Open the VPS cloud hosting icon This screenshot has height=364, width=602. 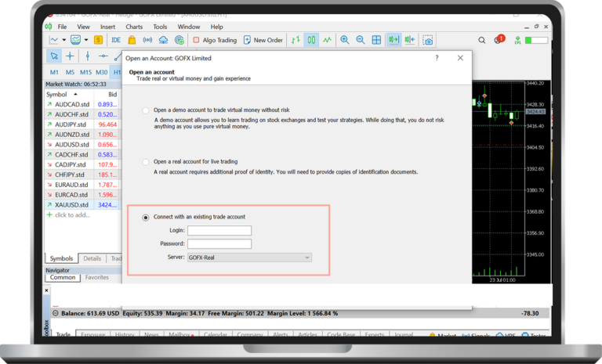(x=163, y=40)
